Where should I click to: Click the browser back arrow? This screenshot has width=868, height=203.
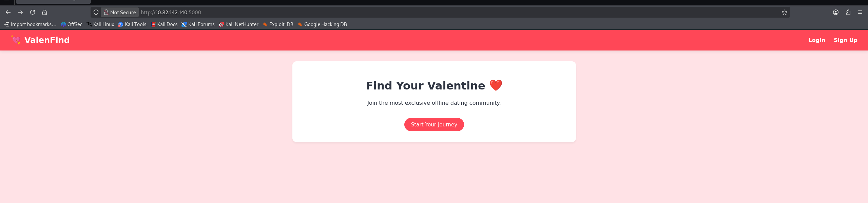pyautogui.click(x=8, y=12)
